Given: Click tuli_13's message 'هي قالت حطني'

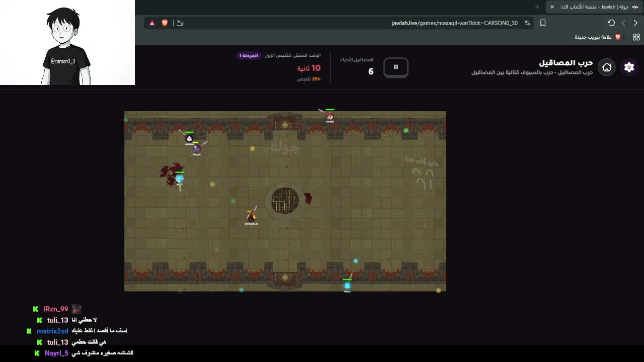Looking at the screenshot, I should (x=89, y=342).
